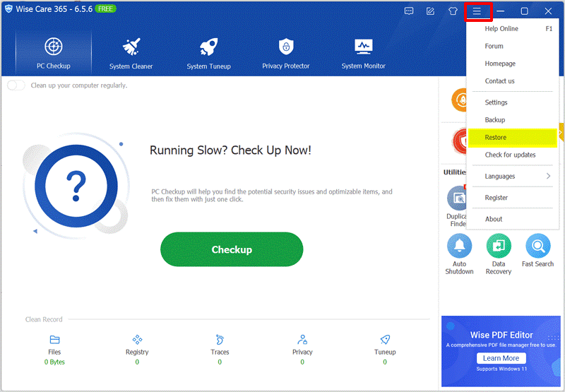Select Contact us menu item
Screen dimensions: 565x392
pyautogui.click(x=512, y=81)
